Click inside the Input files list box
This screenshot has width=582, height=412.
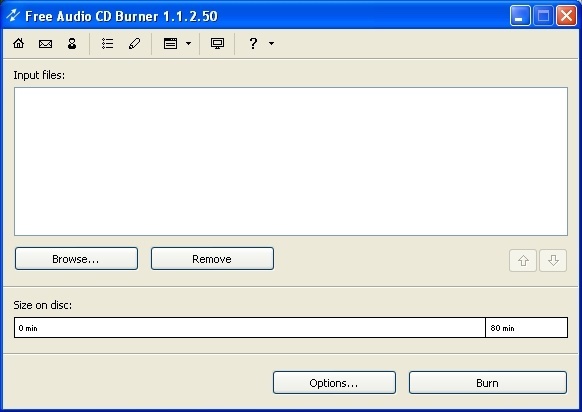coord(291,161)
